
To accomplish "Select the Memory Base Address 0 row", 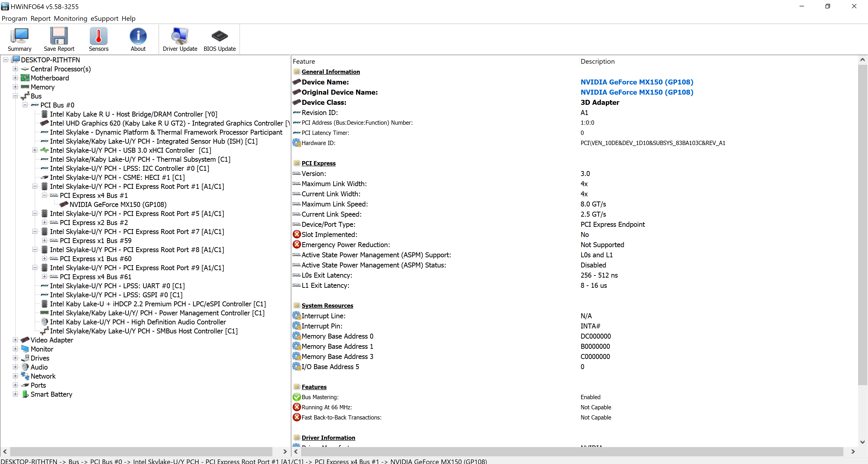I will 575,336.
